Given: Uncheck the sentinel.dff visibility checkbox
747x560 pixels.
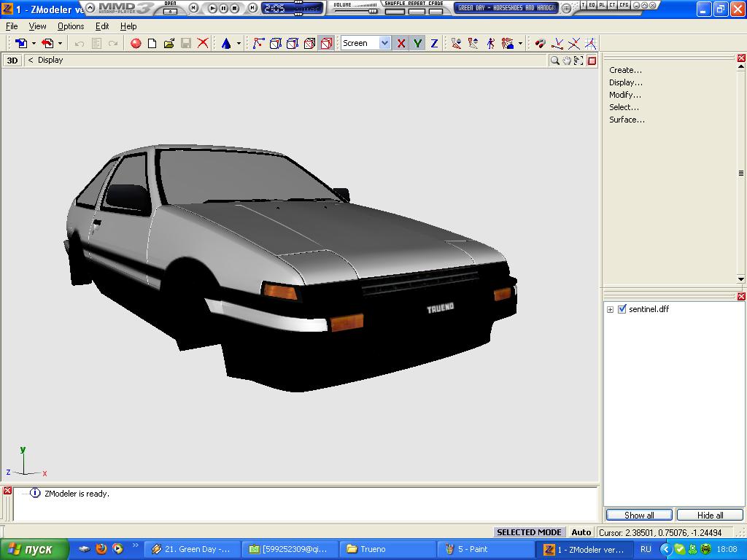Looking at the screenshot, I should (x=622, y=309).
